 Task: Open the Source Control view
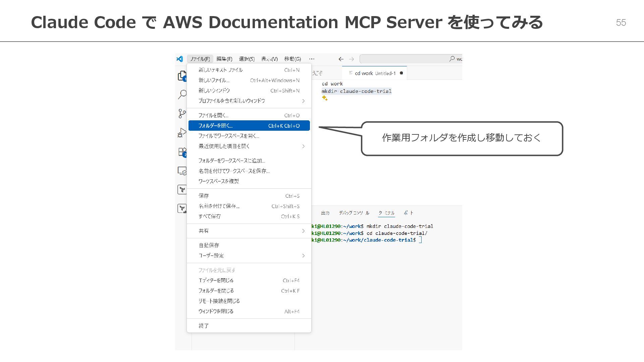[x=182, y=114]
